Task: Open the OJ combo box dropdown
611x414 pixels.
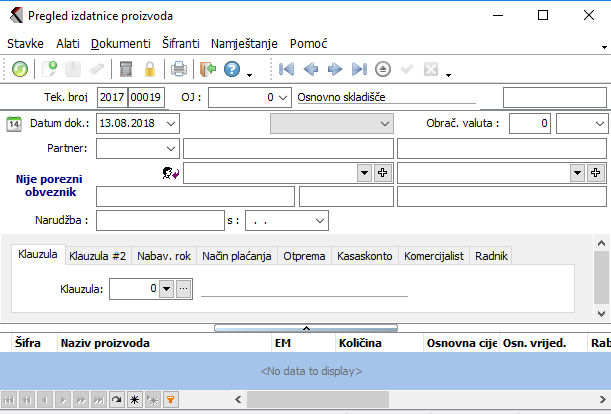Action: click(284, 97)
